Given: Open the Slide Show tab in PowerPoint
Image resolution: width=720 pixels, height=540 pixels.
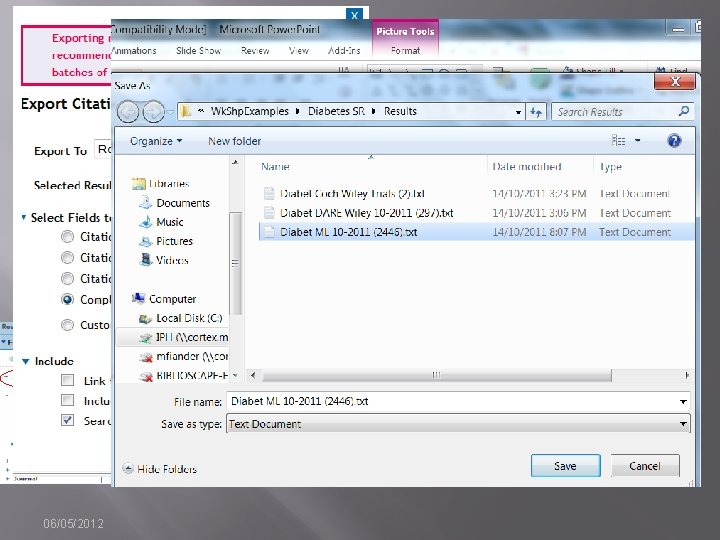Looking at the screenshot, I should [198, 51].
